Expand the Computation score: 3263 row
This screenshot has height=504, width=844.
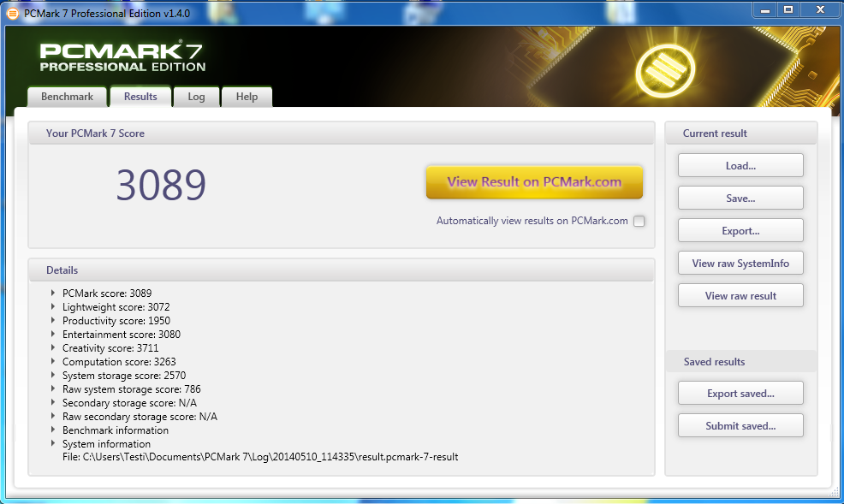pyautogui.click(x=53, y=361)
